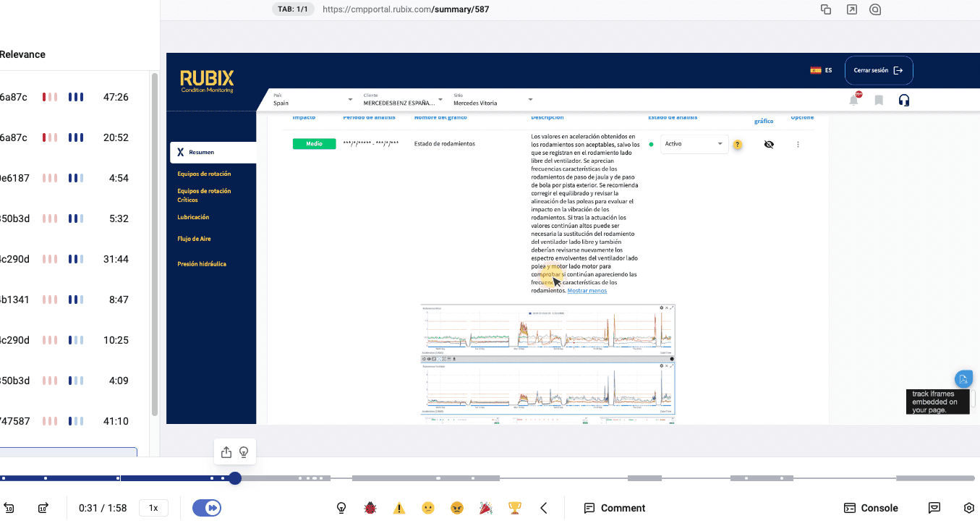The width and height of the screenshot is (980, 526).
Task: Click the blue floating widget icon at right edge
Action: click(963, 379)
